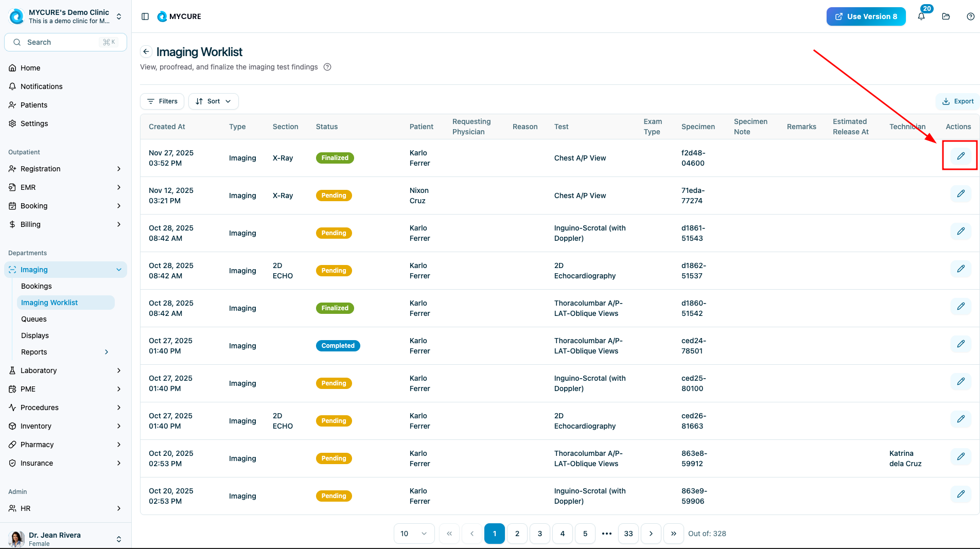The width and height of the screenshot is (980, 549).
Task: Go to Patients in the sidebar
Action: (34, 105)
